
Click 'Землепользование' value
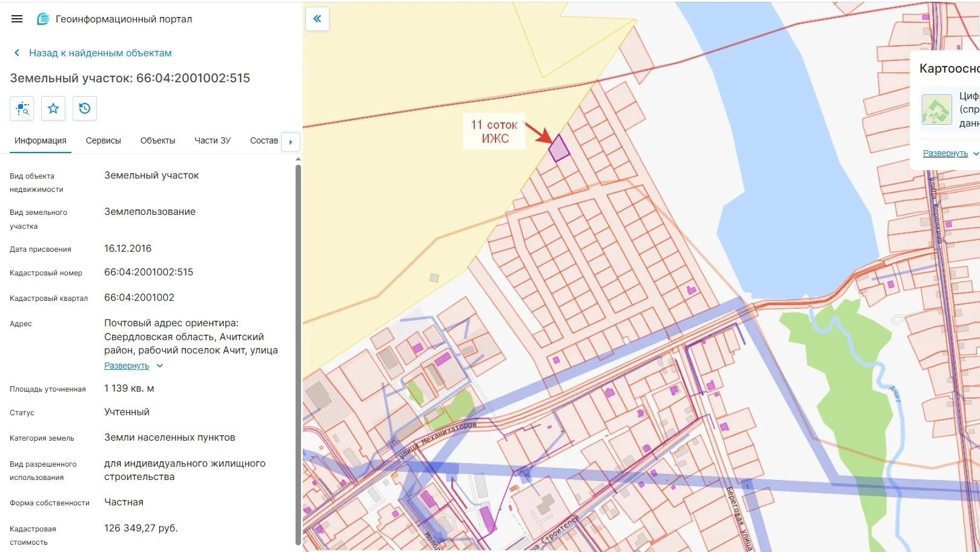click(x=150, y=212)
